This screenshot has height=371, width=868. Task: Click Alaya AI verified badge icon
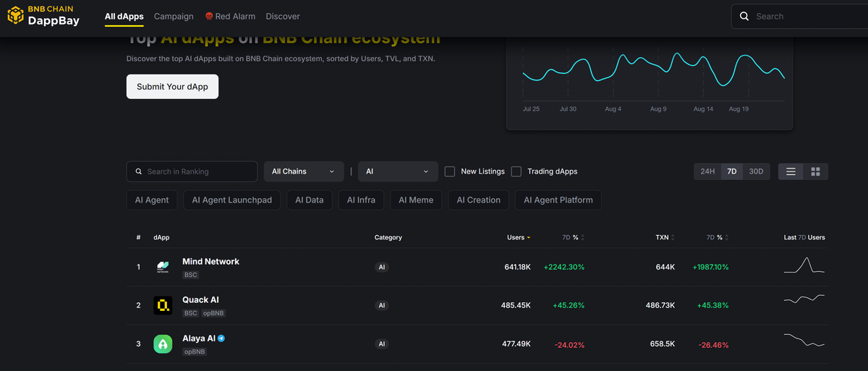221,338
